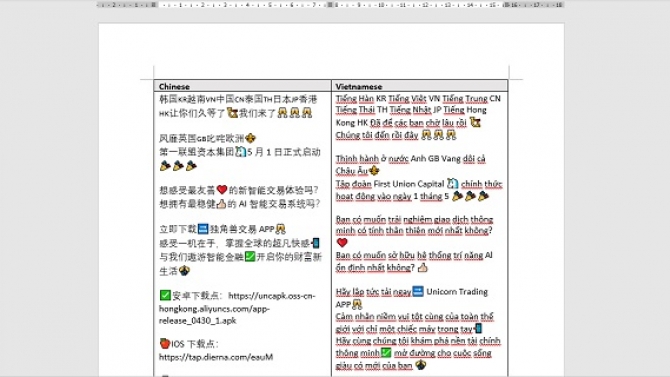670x377 pixels.
Task: Click text '我们来了' in Chinese column
Action: [258, 113]
